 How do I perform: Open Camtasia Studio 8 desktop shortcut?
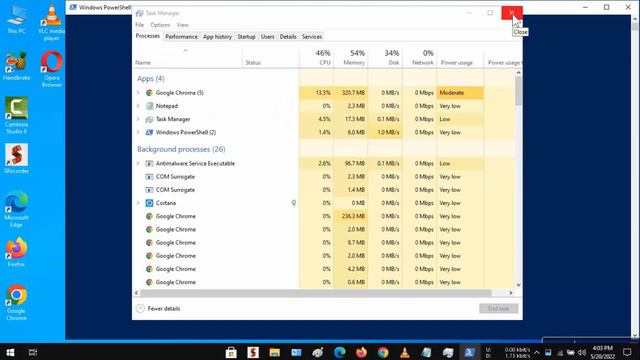(16, 116)
